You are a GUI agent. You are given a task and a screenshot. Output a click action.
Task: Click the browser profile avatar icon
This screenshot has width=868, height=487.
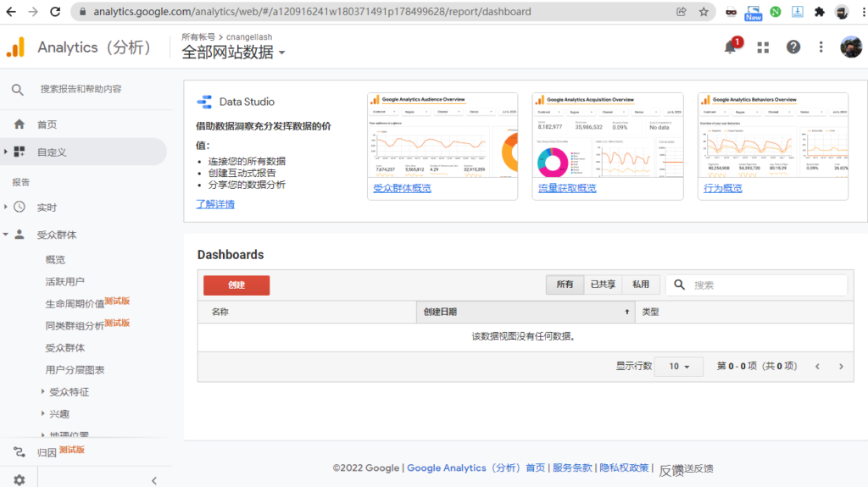click(x=842, y=12)
